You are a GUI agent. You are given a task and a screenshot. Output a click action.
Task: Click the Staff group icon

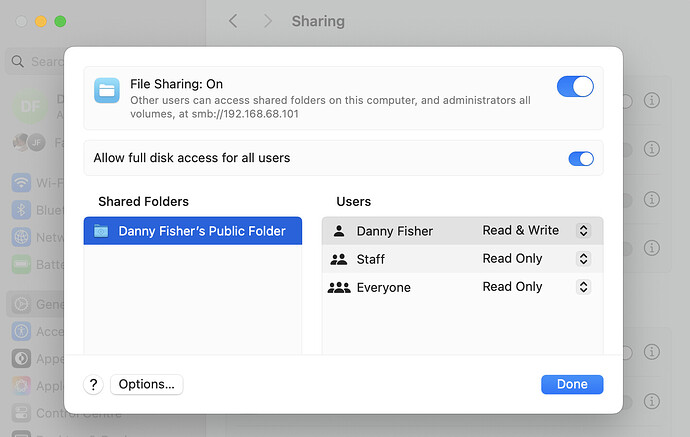(338, 259)
